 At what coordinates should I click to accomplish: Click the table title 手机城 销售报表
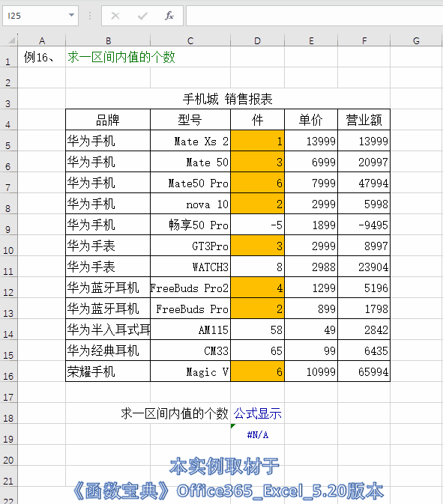point(228,99)
